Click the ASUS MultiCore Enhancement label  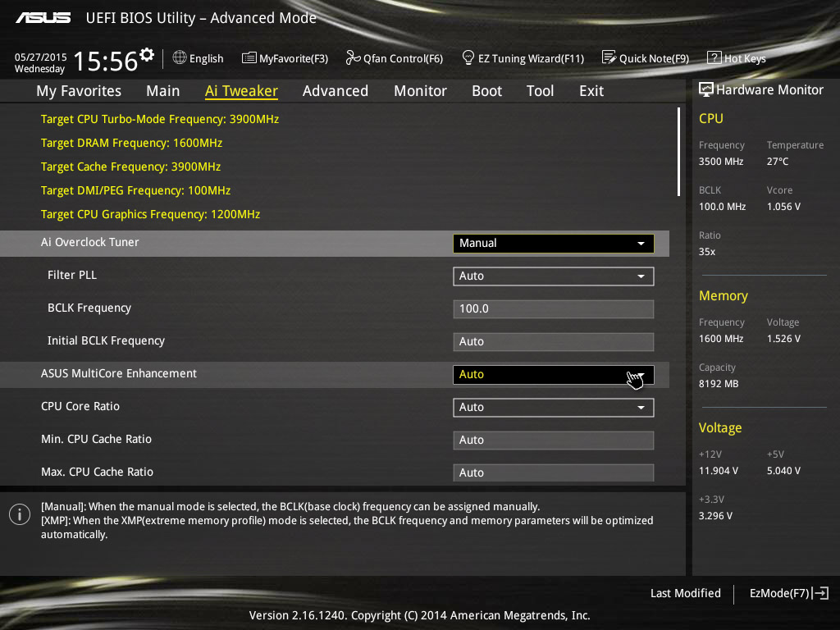(119, 373)
